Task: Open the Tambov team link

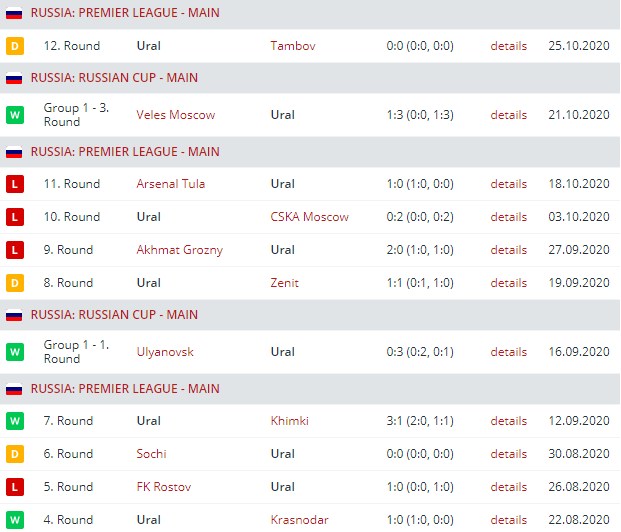Action: tap(290, 46)
